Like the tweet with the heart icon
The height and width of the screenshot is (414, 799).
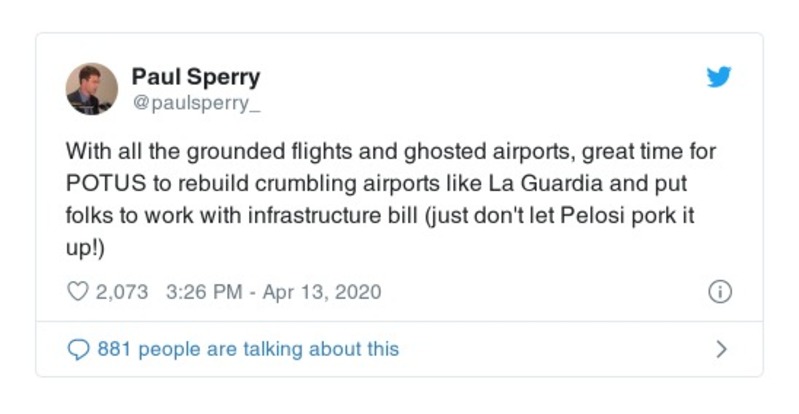click(78, 292)
